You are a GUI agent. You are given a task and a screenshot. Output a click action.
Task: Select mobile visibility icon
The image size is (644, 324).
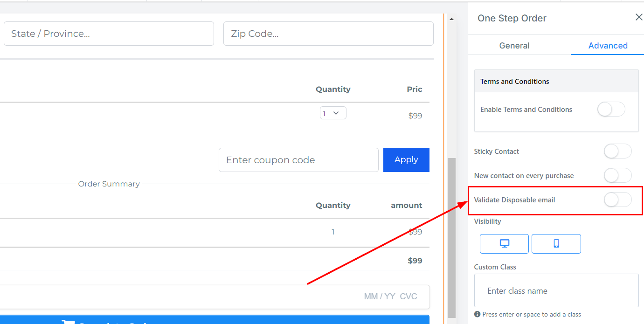(556, 243)
